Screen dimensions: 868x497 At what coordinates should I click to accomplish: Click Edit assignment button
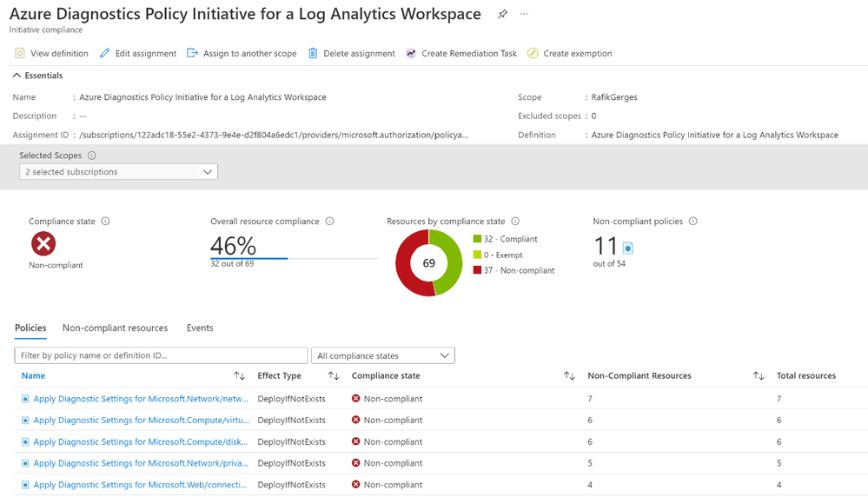(x=138, y=53)
